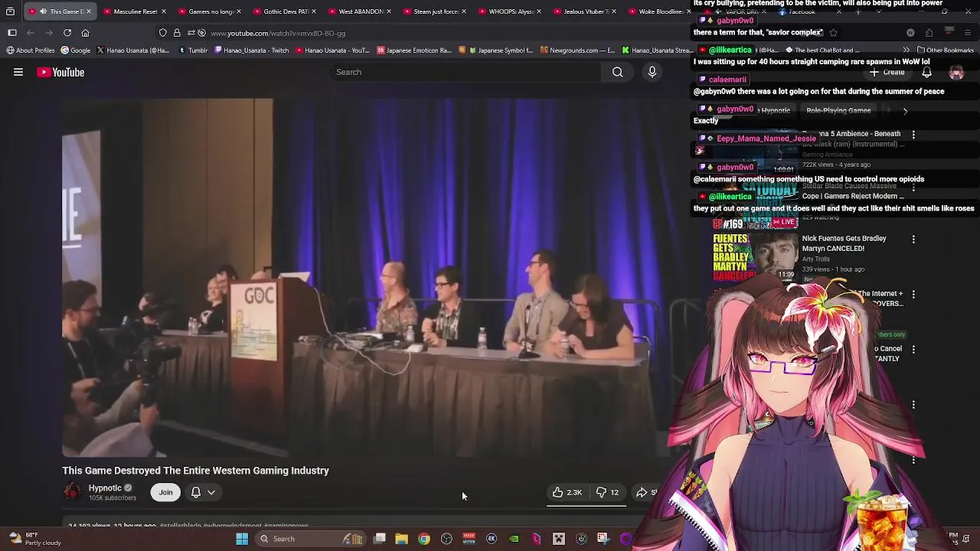Navigate back in the browser
Screen dimensions: 980x551
(x=31, y=33)
